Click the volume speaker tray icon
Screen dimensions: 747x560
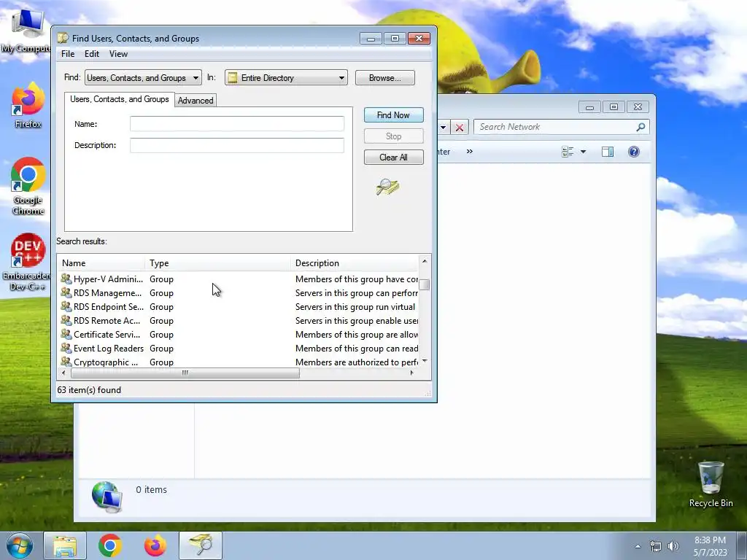click(673, 546)
